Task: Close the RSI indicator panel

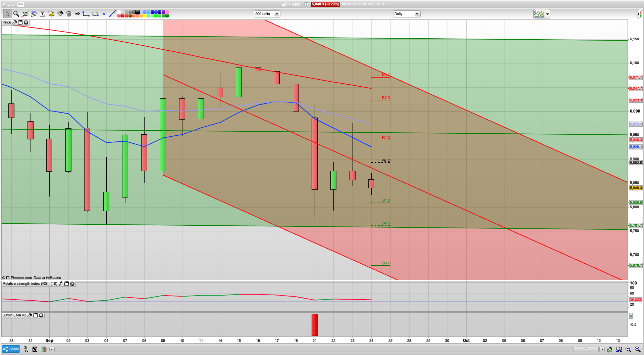Action: coord(72,284)
